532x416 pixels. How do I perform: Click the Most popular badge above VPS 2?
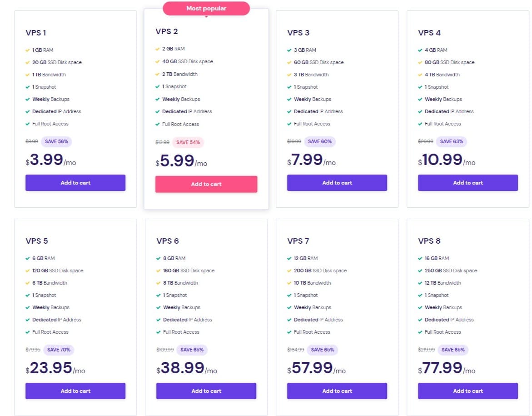tap(206, 8)
